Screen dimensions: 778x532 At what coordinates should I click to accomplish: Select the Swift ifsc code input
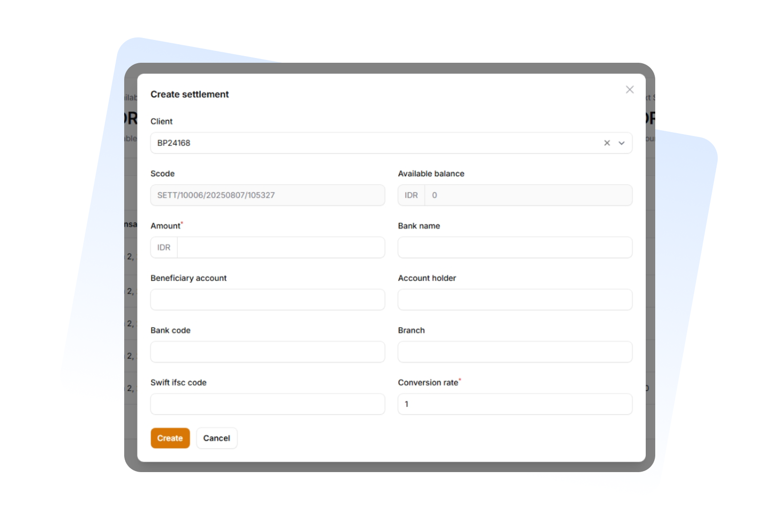[x=267, y=404]
